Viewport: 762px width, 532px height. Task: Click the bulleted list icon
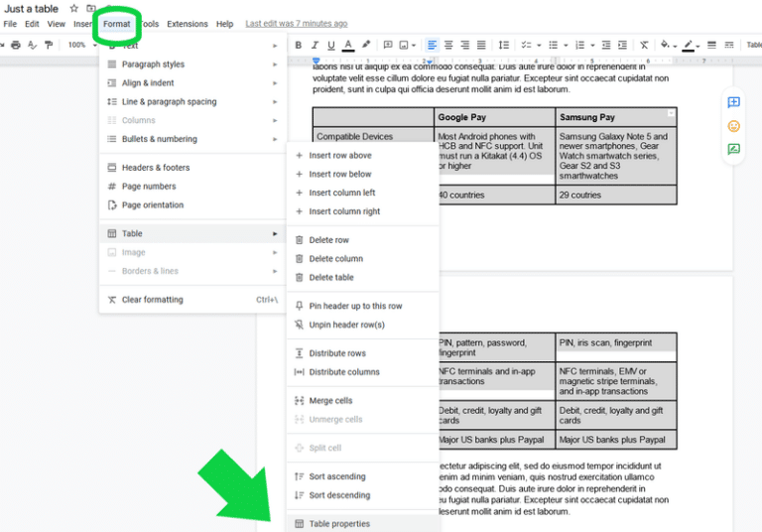click(x=553, y=46)
